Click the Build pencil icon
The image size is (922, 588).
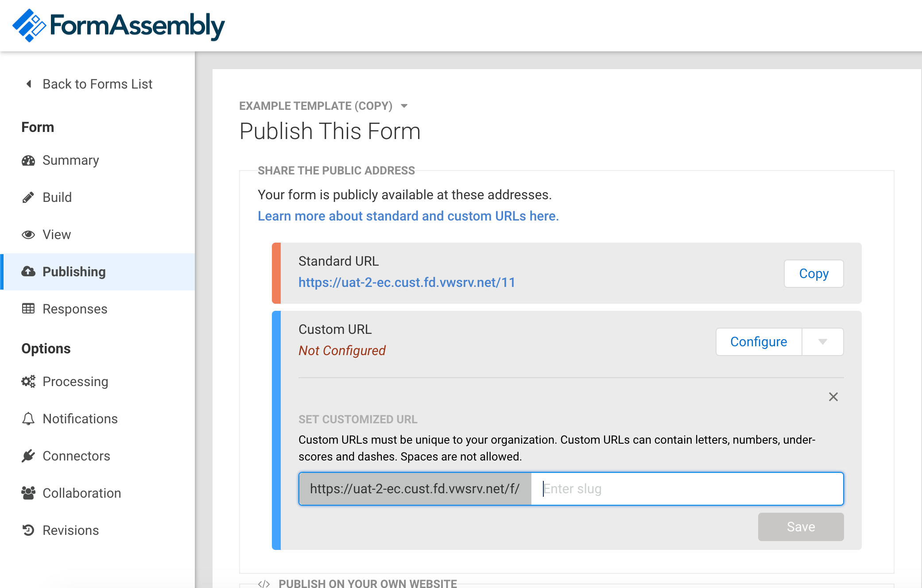tap(28, 197)
